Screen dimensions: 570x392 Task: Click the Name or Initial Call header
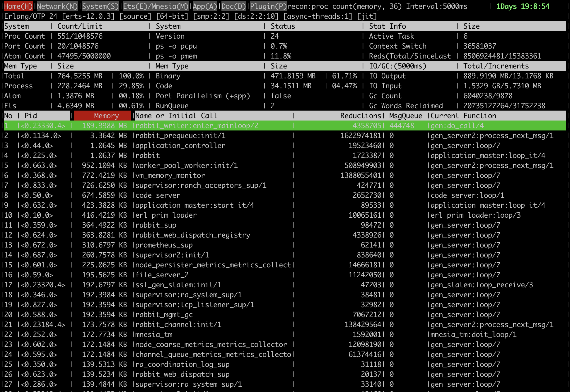176,116
